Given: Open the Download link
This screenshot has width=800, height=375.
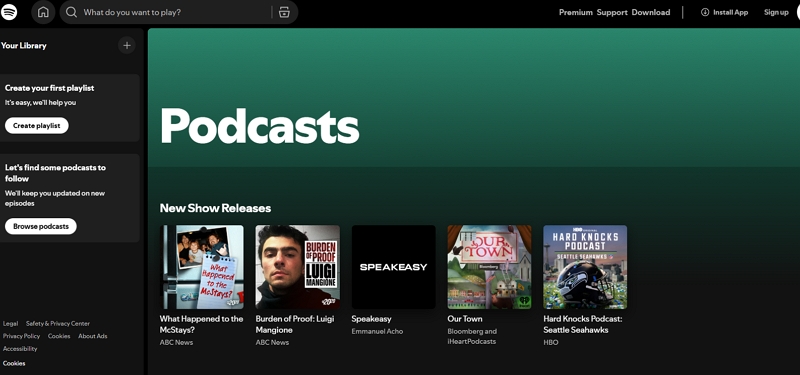Looking at the screenshot, I should (651, 12).
